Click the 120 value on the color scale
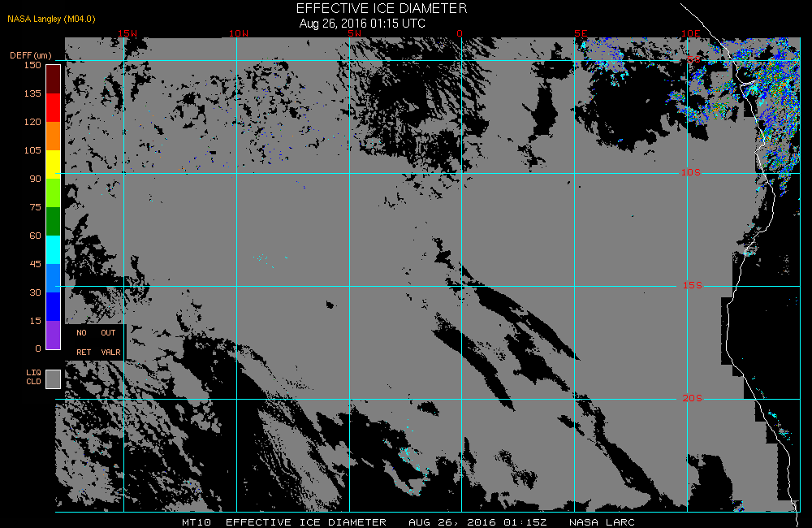Screen dimensions: 812x528 click(x=32, y=122)
